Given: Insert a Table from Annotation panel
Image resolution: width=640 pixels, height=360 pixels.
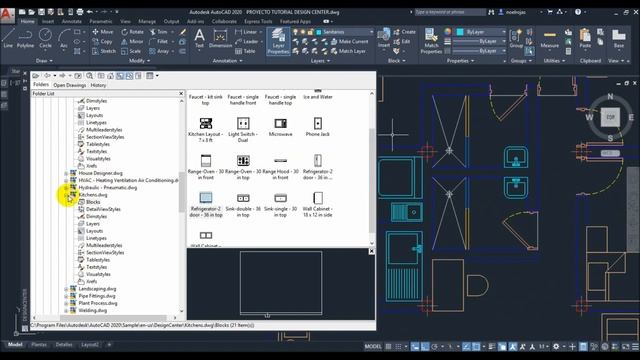Looking at the screenshot, I should (245, 51).
